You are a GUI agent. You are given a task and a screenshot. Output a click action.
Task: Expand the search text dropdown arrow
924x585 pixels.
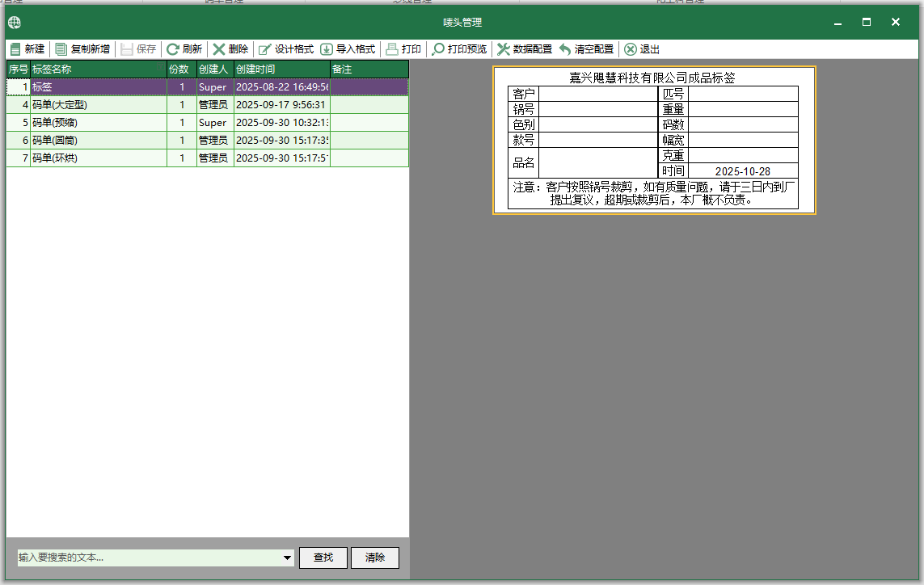click(x=288, y=558)
